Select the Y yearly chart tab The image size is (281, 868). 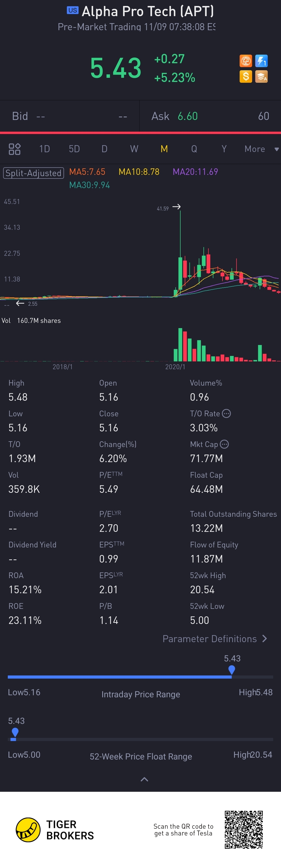tap(224, 149)
